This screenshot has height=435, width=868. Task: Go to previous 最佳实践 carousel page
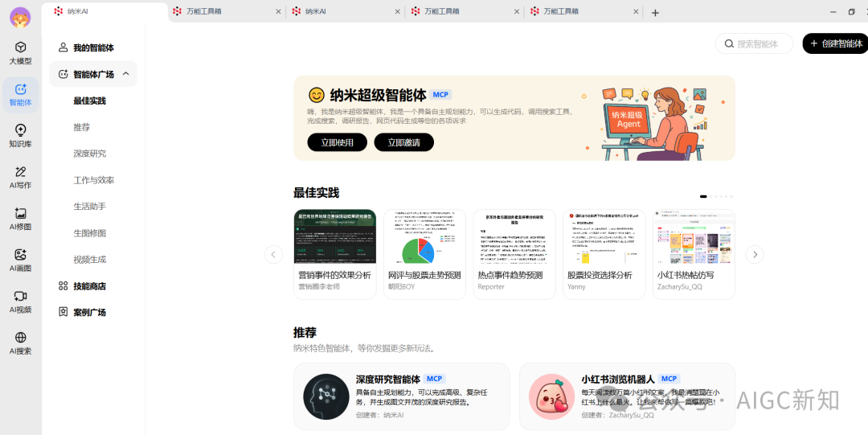coord(273,254)
